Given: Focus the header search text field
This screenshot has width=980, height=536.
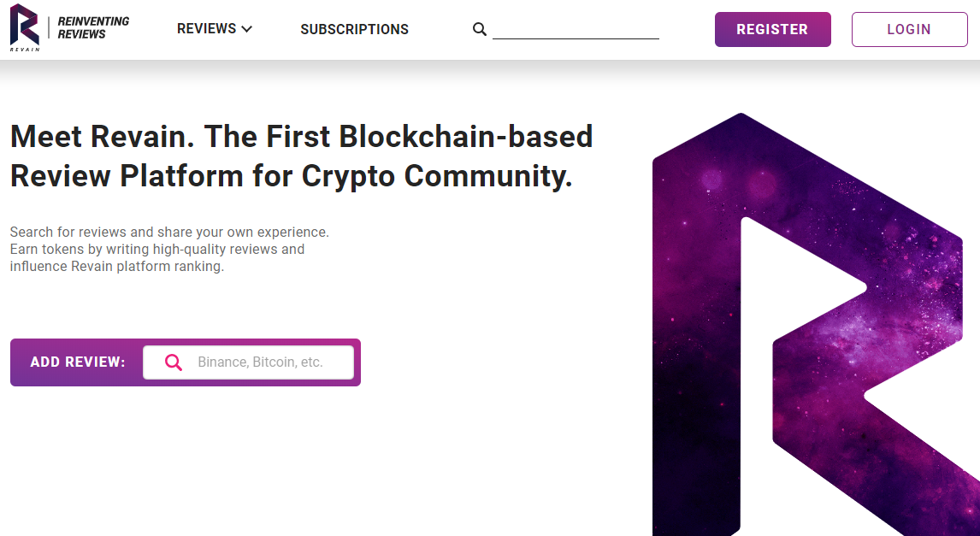Looking at the screenshot, I should point(576,30).
